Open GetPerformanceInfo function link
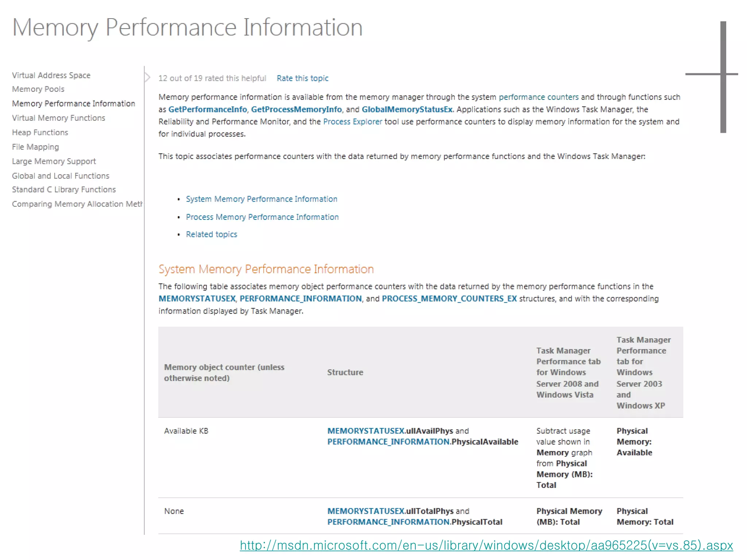This screenshot has height=560, width=747. [x=207, y=109]
